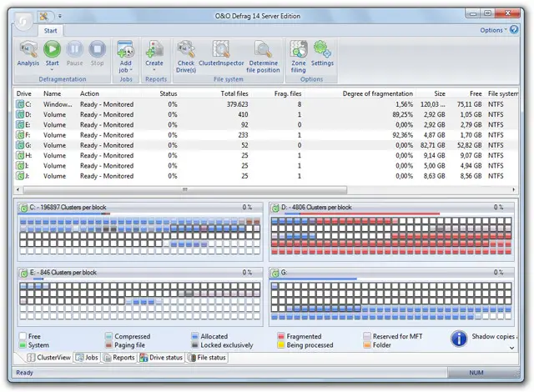
Task: Open quick access toolbar customize arrow
Action: (60, 16)
